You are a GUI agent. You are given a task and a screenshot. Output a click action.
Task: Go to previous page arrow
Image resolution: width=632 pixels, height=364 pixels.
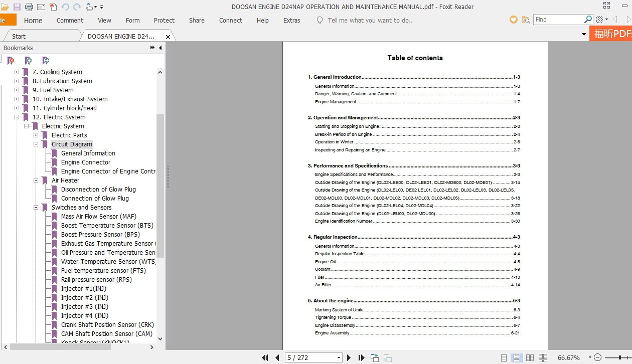[x=277, y=357]
